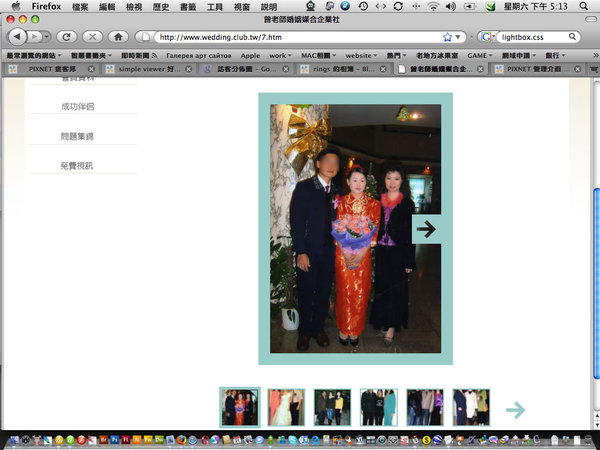Switch to the 訪客分佈圖 Google tab
The width and height of the screenshot is (600, 450).
pos(246,69)
